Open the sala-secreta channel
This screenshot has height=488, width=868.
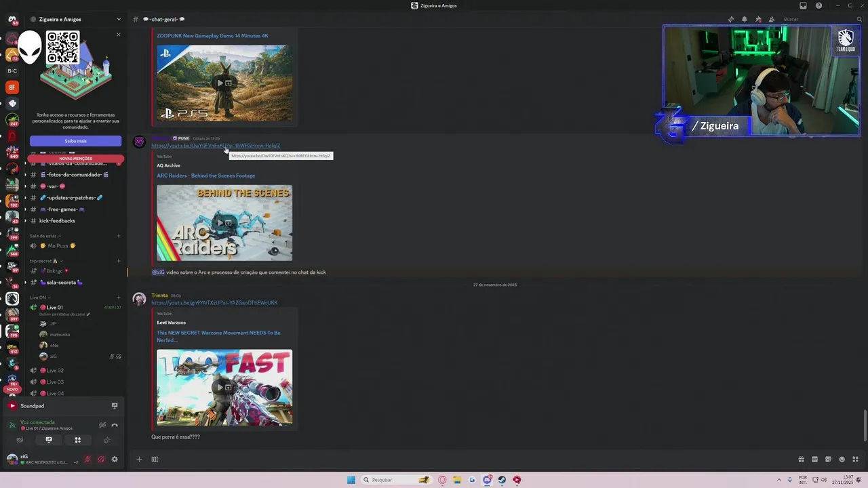(x=75, y=283)
